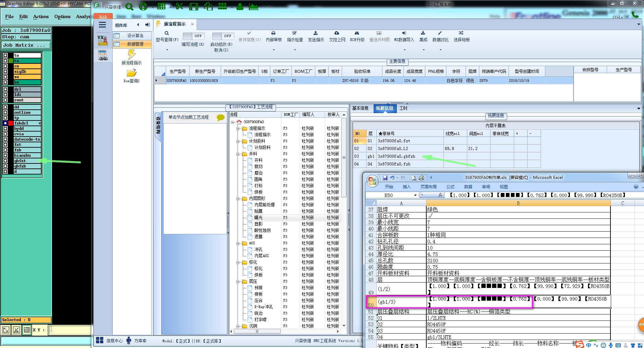
Task: Tick the checkbox for the gbfzt layer
Action: point(5,161)
